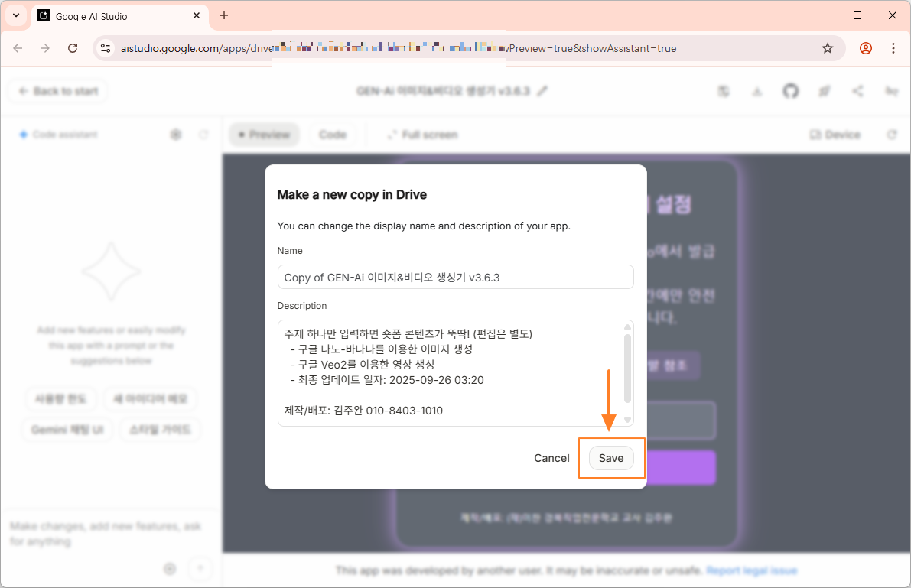Click the text '구글 Veo2를 이용한 영상 생성'

[366, 364]
